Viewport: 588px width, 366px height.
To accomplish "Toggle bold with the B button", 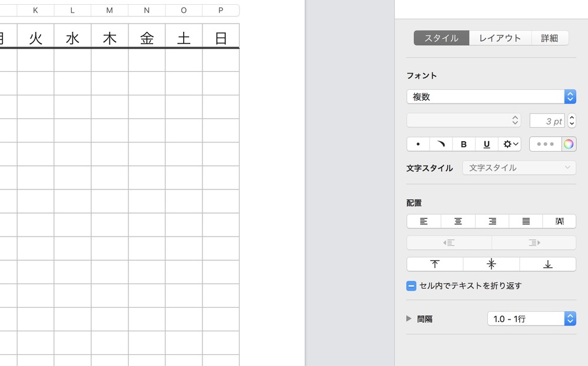I will [463, 144].
